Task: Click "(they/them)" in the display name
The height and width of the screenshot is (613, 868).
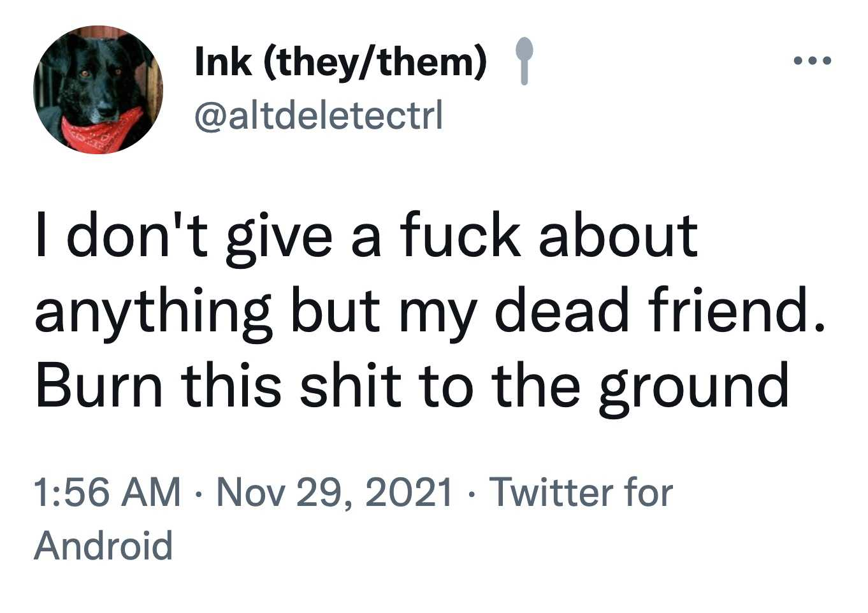Action: [x=374, y=62]
